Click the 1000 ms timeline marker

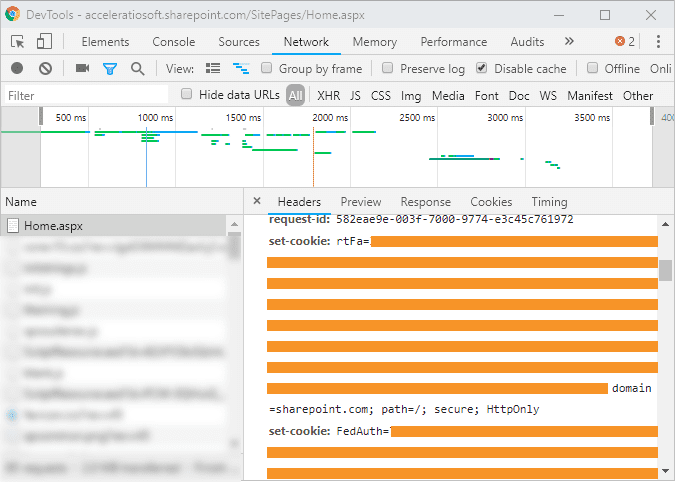point(155,117)
